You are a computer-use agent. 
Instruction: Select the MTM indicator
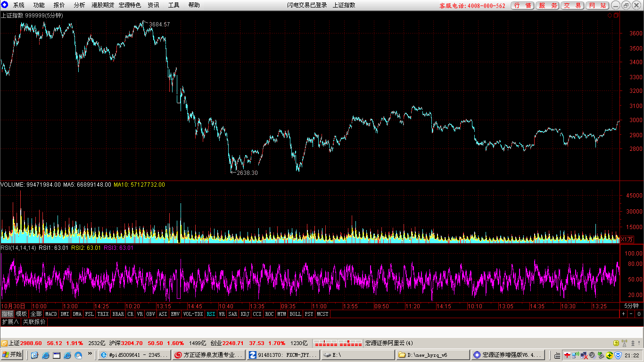pos(281,314)
